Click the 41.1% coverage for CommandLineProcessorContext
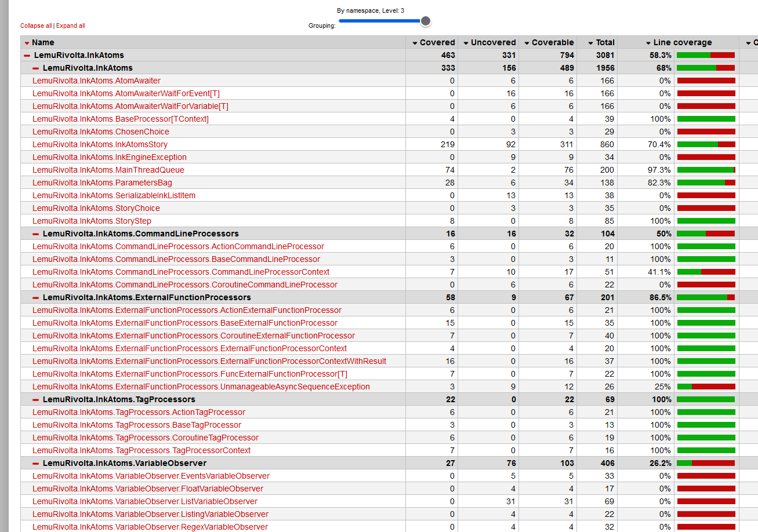 point(659,272)
